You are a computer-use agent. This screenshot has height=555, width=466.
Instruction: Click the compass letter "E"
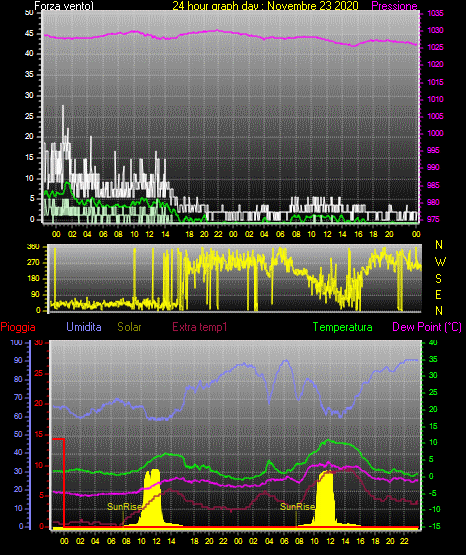click(x=438, y=294)
